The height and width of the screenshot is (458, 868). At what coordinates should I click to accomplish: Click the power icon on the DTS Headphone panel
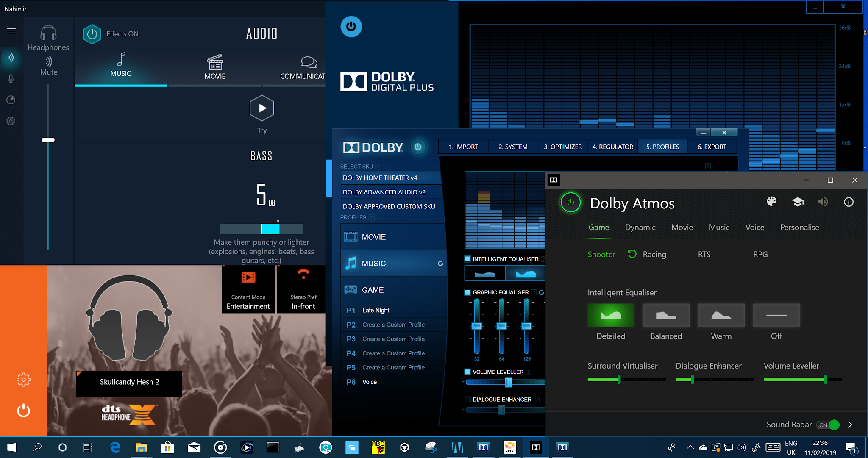click(x=23, y=410)
